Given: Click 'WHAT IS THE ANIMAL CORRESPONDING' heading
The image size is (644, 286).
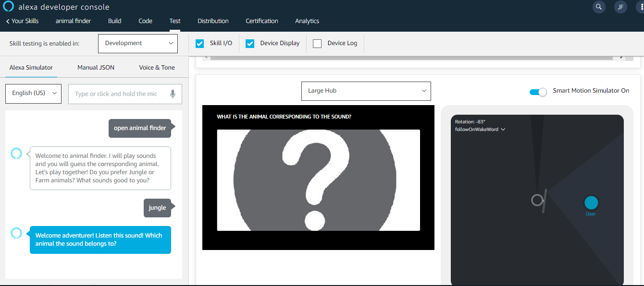Looking at the screenshot, I should [284, 117].
